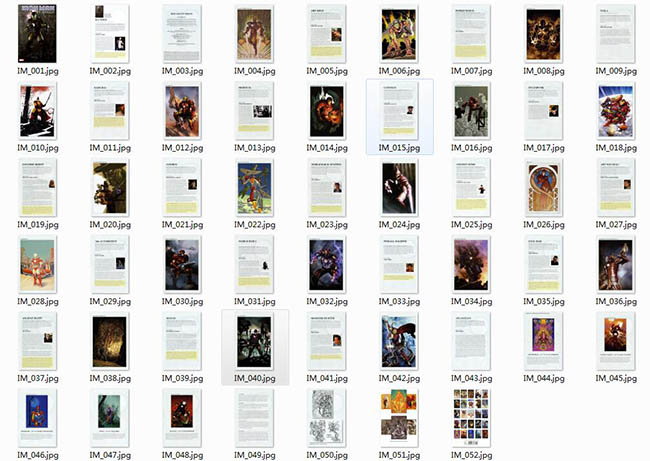Select the IM_045.jpg thumbnail
Image resolution: width=650 pixels, height=461 pixels.
(616, 341)
